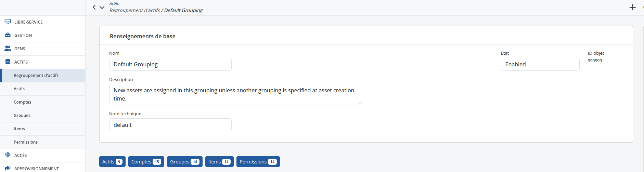Go back using the left chevron
This screenshot has height=172, width=644.
tap(94, 7)
